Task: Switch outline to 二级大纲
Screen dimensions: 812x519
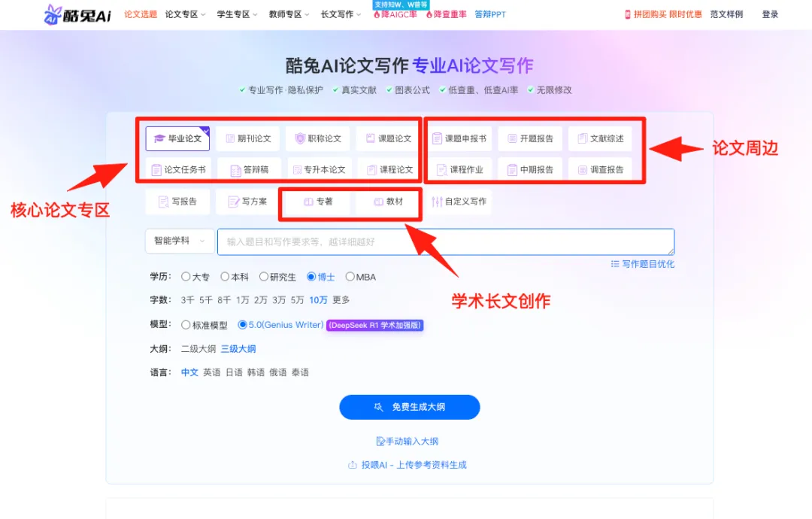Action: 198,348
